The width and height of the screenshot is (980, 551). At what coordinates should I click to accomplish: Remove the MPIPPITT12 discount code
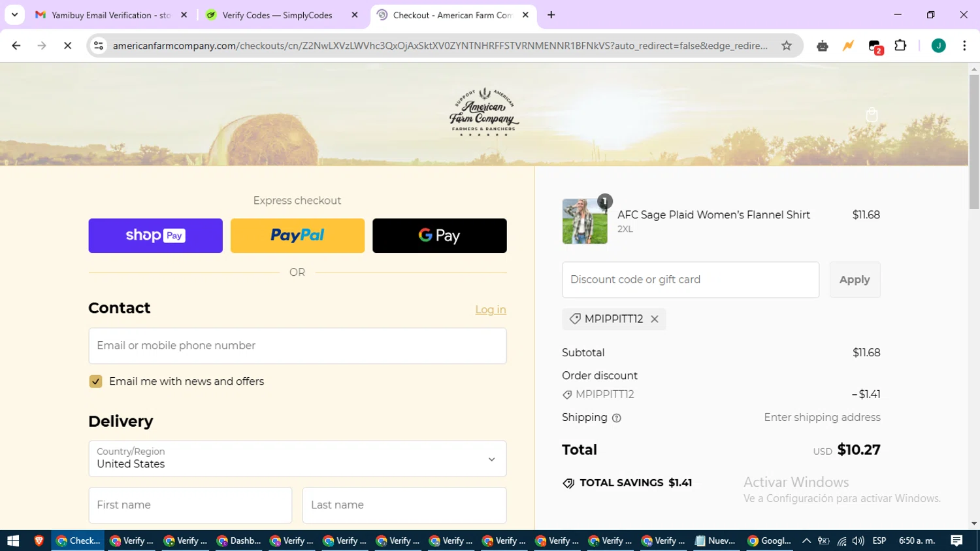pyautogui.click(x=655, y=319)
